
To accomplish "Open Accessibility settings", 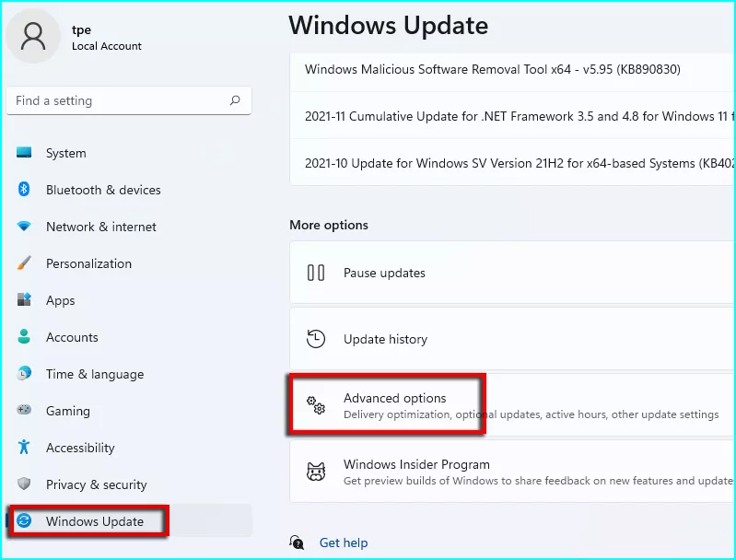I will [129, 448].
